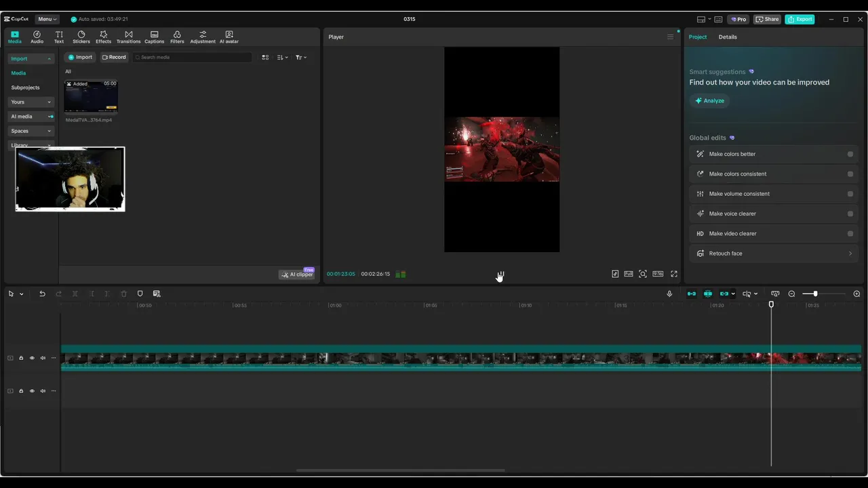Click the undo arrow in timeline toolbar
Viewport: 868px width, 488px height.
[x=42, y=293]
